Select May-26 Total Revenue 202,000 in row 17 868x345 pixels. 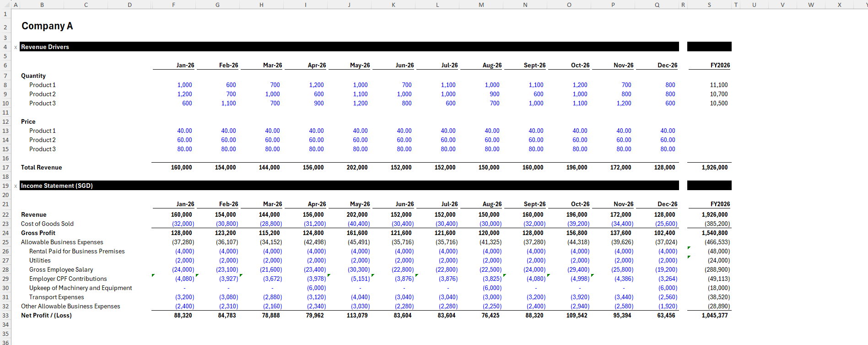coord(357,167)
